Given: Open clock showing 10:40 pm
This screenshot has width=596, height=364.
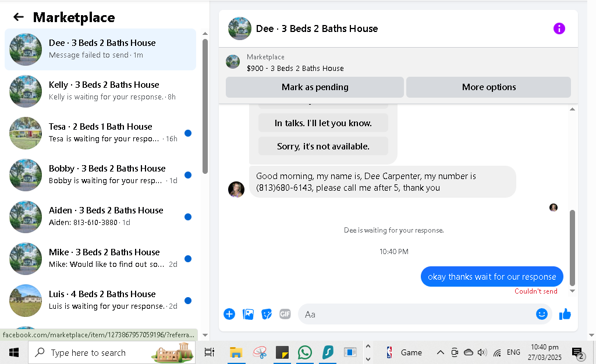Looking at the screenshot, I should coord(544,352).
